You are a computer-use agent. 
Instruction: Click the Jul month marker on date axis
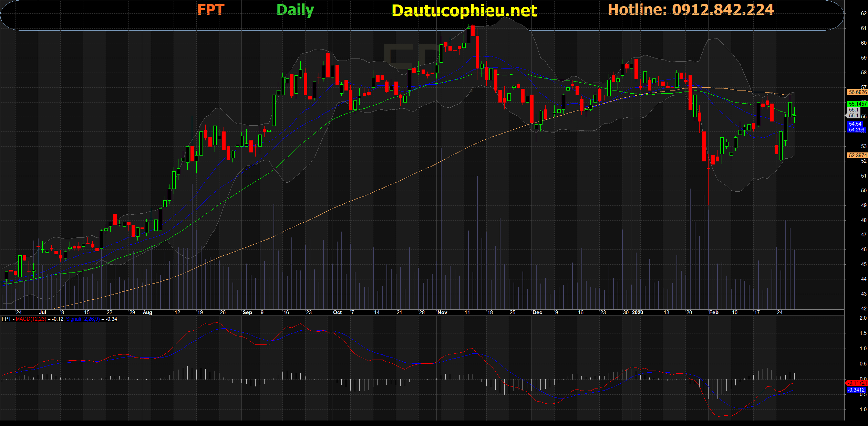tap(42, 312)
